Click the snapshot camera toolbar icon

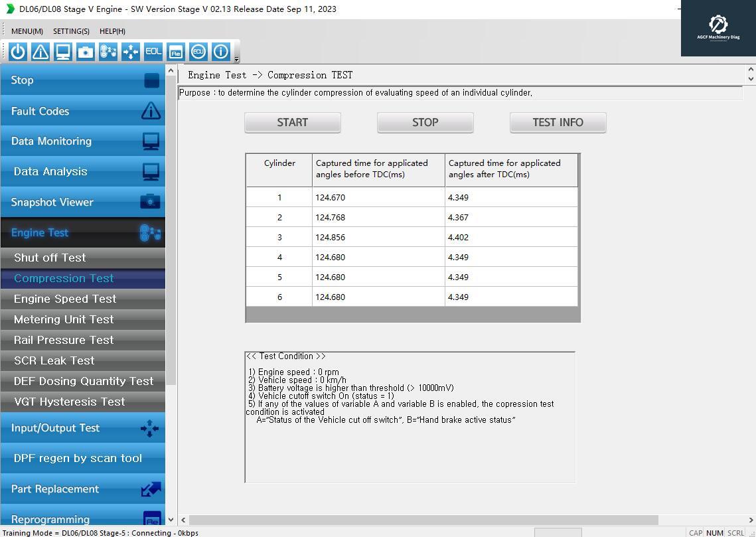coord(86,52)
